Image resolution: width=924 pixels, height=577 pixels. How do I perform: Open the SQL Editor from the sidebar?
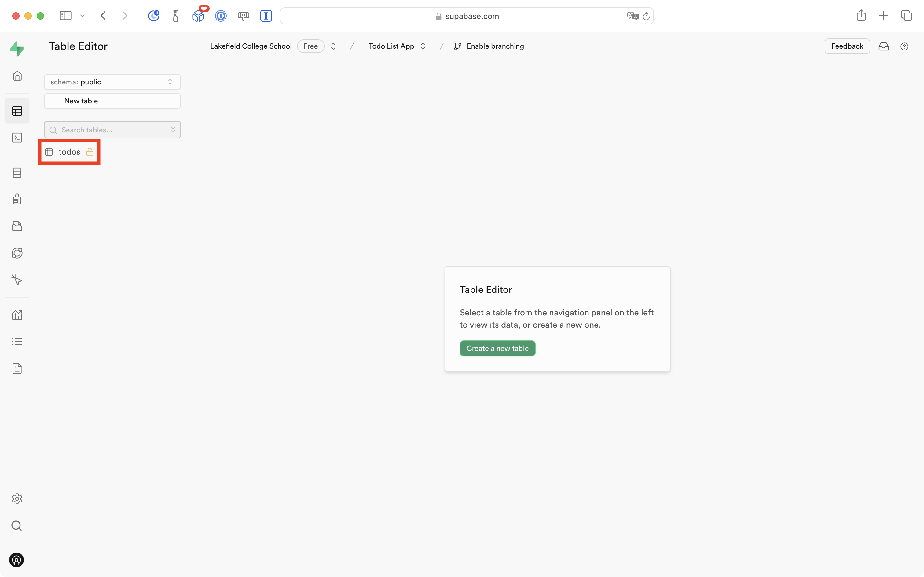point(17,138)
